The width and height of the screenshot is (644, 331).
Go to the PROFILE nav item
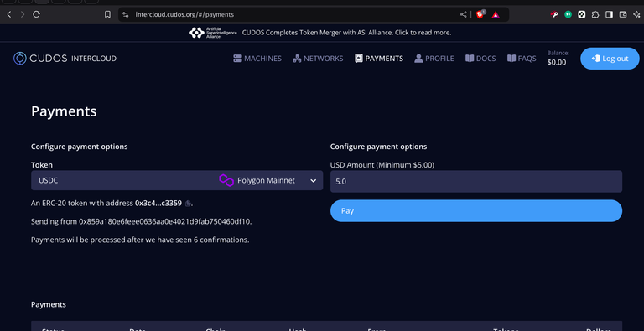point(434,59)
